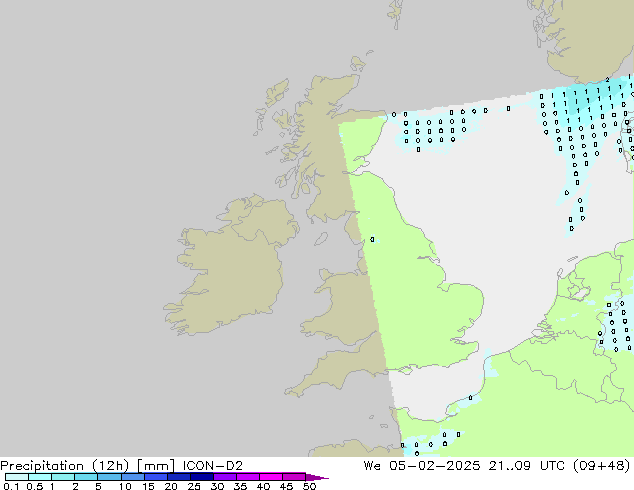Click the above-50 mm legend arrow tip
The height and width of the screenshot is (490, 634).
[x=317, y=477]
